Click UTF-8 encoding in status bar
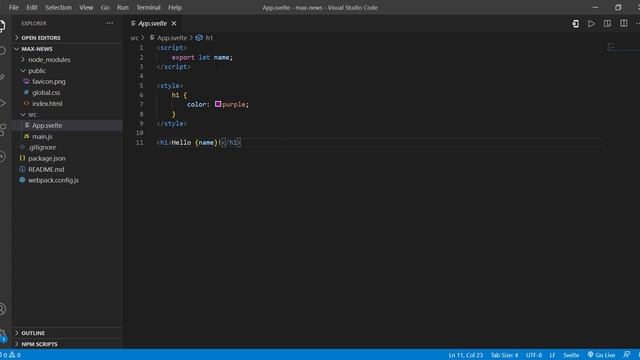 [x=533, y=355]
